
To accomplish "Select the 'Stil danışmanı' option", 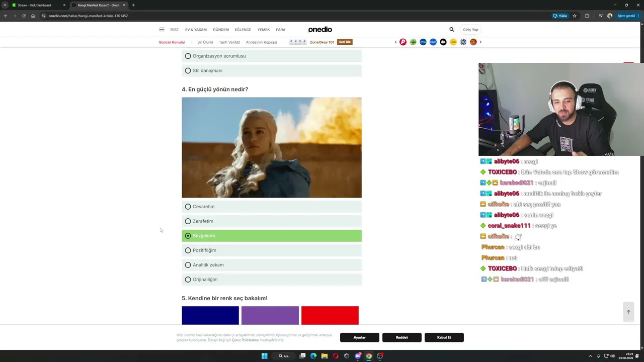I will [x=272, y=70].
